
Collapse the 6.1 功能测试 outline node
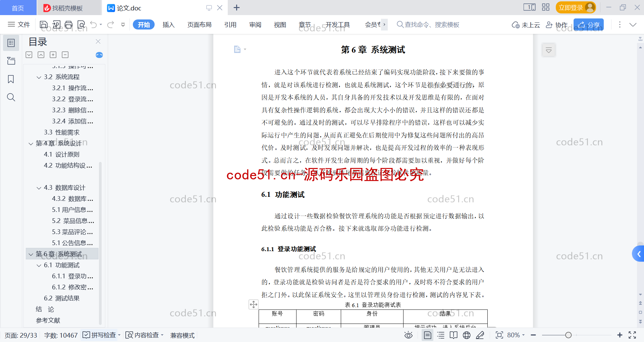(x=39, y=266)
